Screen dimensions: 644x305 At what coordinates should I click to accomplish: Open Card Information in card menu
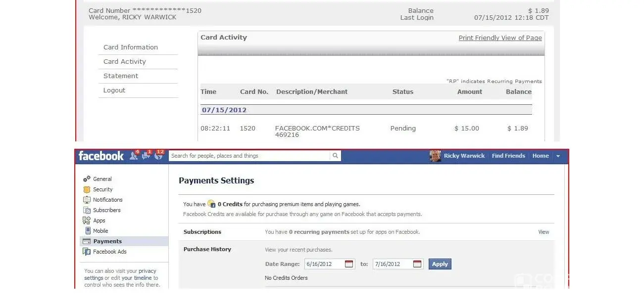[x=131, y=47]
